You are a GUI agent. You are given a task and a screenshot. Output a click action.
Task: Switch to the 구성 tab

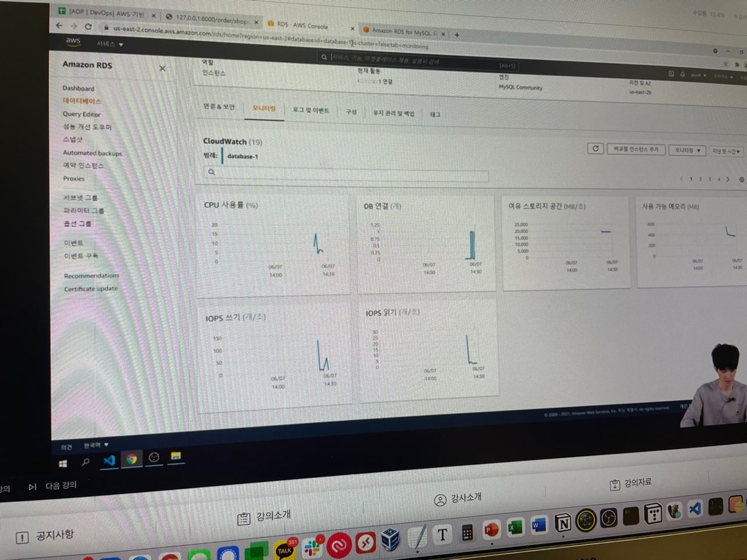pyautogui.click(x=351, y=111)
